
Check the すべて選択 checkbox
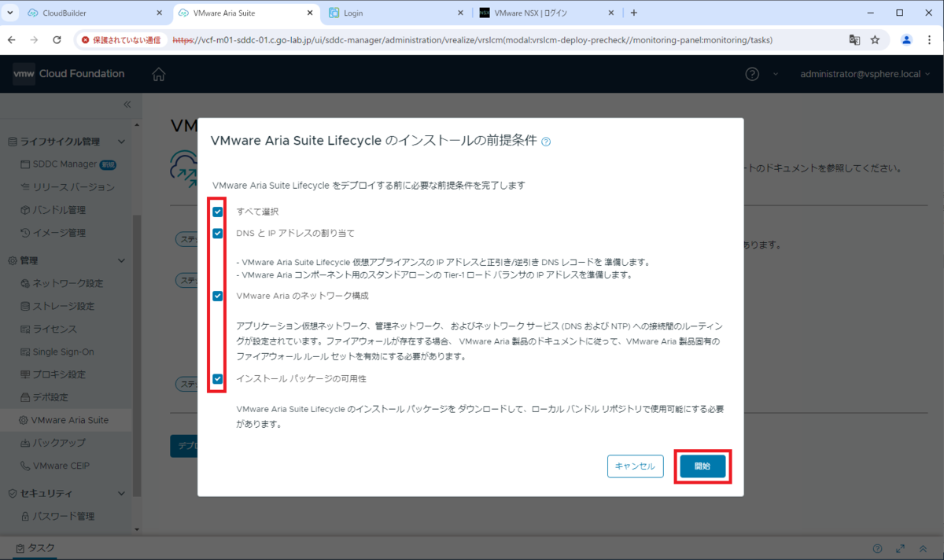(x=218, y=212)
